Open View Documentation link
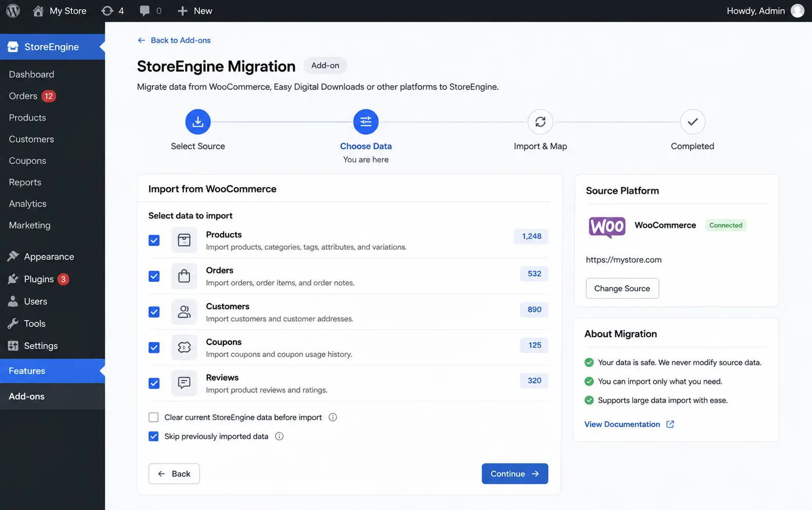The image size is (812, 510). pos(622,424)
